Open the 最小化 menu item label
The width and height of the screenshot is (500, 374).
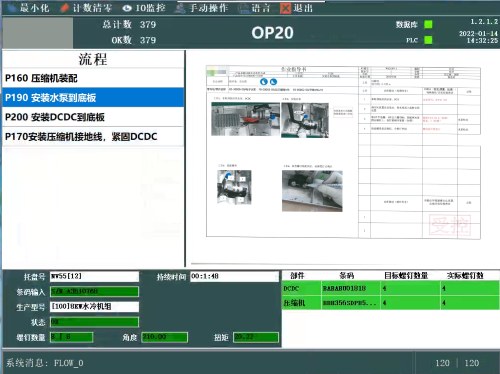[x=34, y=8]
